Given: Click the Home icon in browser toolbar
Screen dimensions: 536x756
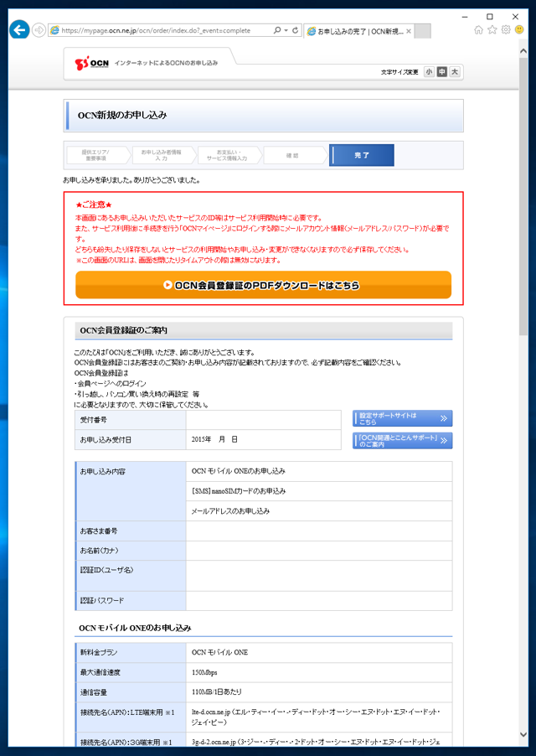Looking at the screenshot, I should (x=478, y=30).
